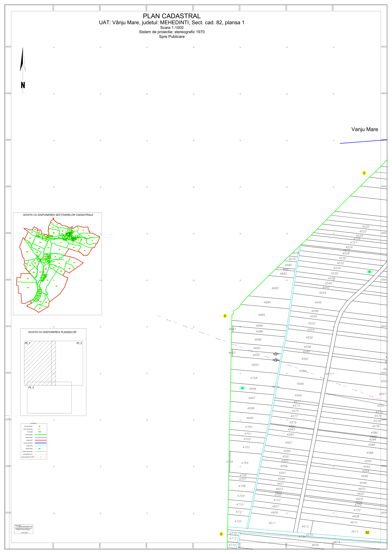Click the blue Limita intravilan legend line
The height and width of the screenshot is (554, 392).
41,443
